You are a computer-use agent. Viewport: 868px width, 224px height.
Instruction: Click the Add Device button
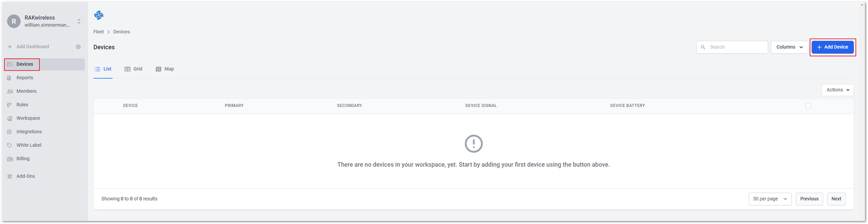832,47
